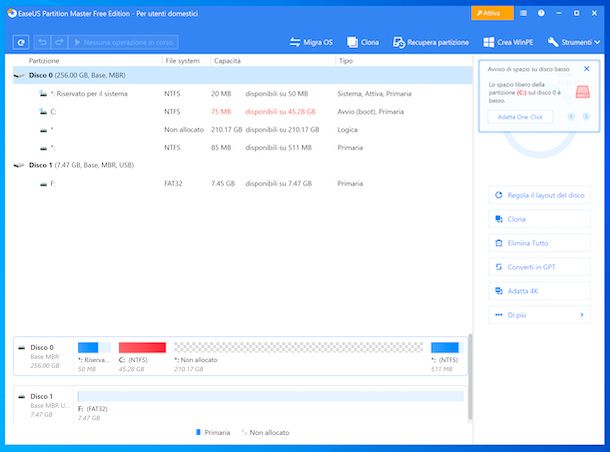The image size is (610, 452).
Task: Click the Regola layout circular arrow icon
Action: coord(499,195)
